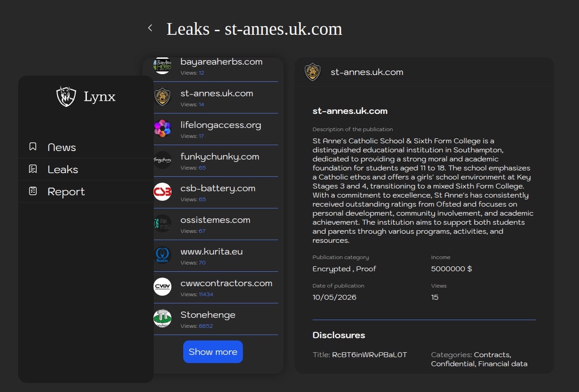579x392 pixels.
Task: Click the 'Date of publication' label
Action: (x=338, y=285)
